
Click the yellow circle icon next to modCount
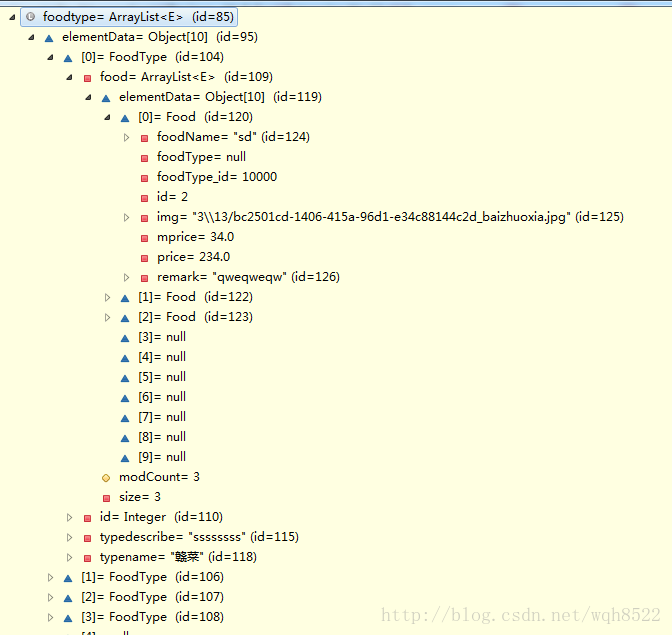(106, 477)
